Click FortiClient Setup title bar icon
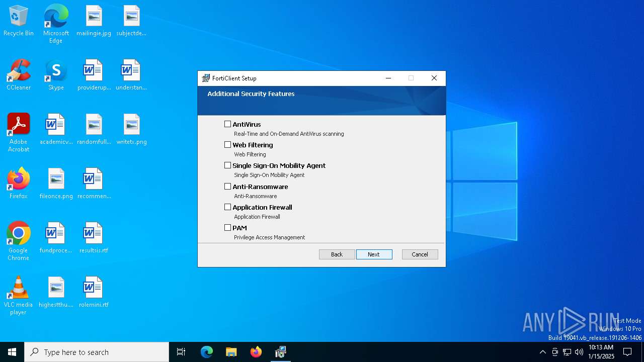Viewport: 644px width, 362px height. (x=205, y=78)
